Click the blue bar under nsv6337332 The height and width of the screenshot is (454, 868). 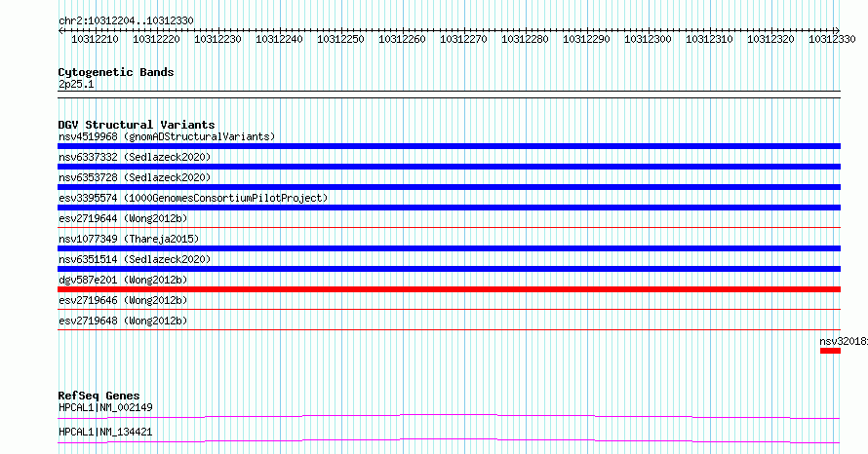click(449, 167)
